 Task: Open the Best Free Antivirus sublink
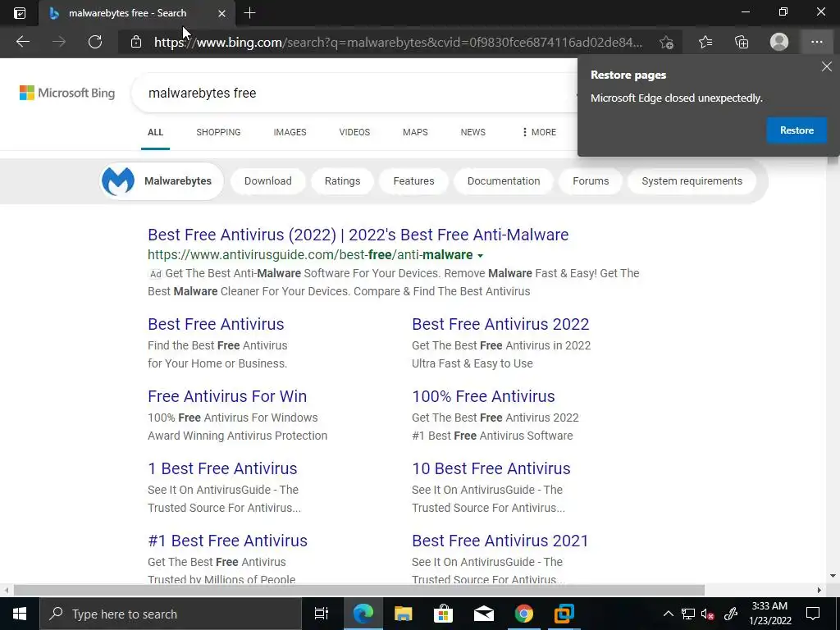coord(216,324)
